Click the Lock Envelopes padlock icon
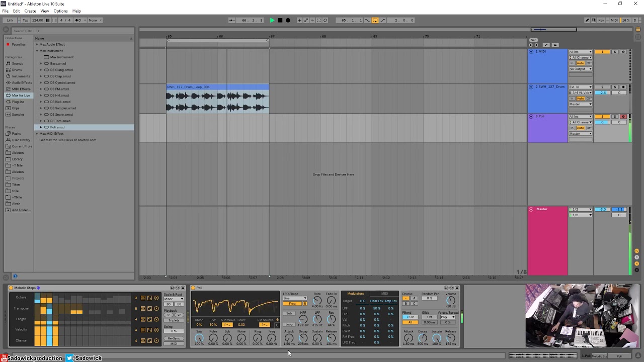Viewport: 644px width, 362px height. point(555,45)
